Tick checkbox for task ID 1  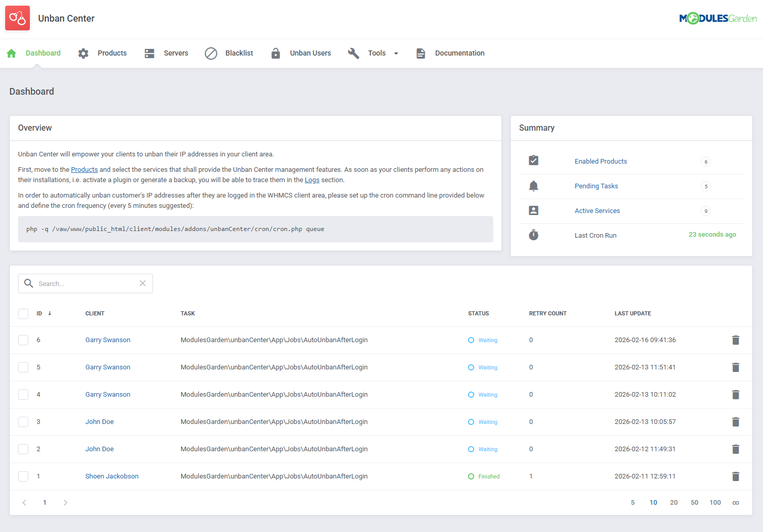point(23,476)
